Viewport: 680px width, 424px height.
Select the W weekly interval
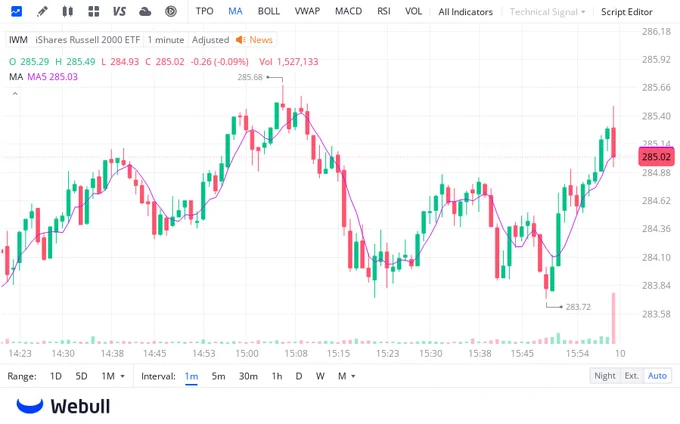[320, 376]
